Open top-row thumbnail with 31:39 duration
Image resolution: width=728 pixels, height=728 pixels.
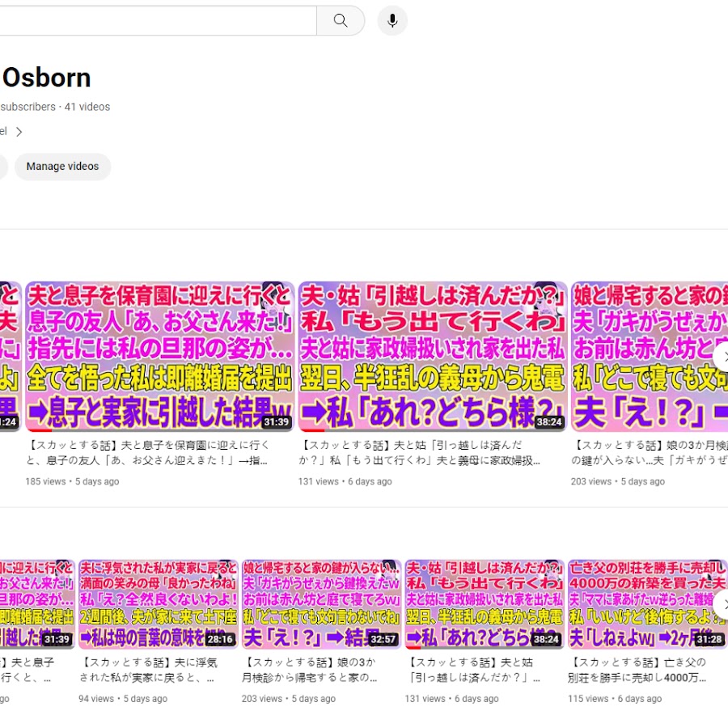coord(159,357)
